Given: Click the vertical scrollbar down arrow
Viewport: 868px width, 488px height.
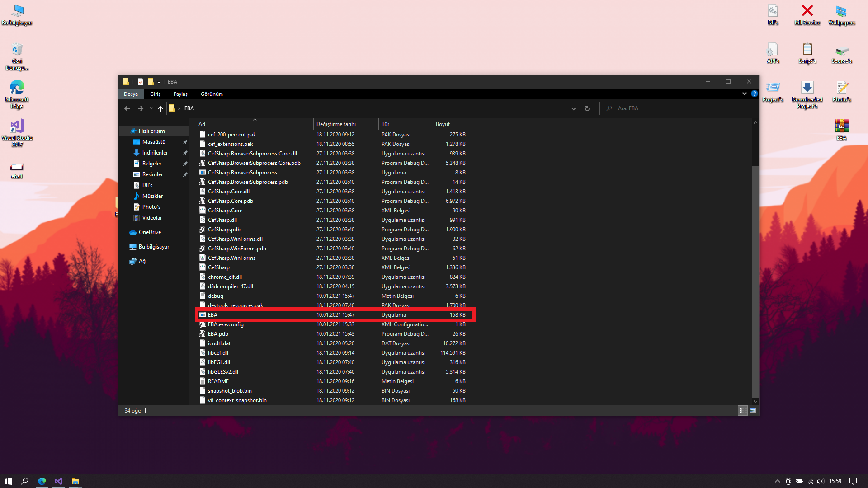Looking at the screenshot, I should [x=755, y=401].
